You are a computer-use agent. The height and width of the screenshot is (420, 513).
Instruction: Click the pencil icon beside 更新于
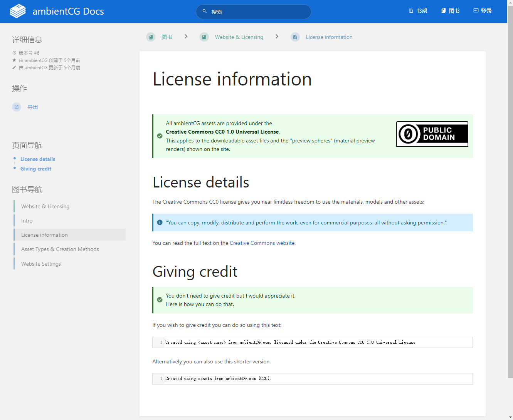coord(14,67)
